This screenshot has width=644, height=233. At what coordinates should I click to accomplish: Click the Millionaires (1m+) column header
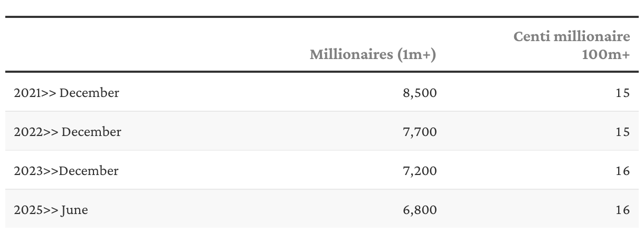pyautogui.click(x=373, y=54)
